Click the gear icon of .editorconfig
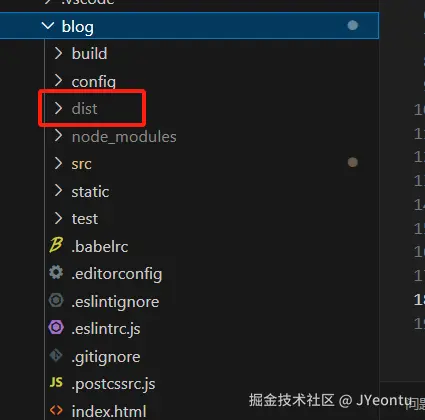 pyautogui.click(x=56, y=272)
